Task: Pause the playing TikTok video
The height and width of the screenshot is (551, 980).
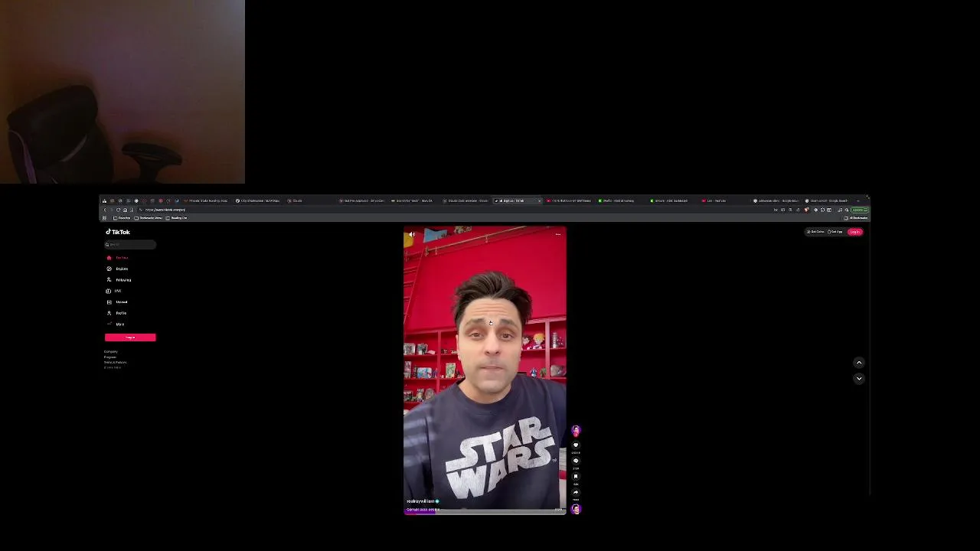Action: [x=485, y=371]
